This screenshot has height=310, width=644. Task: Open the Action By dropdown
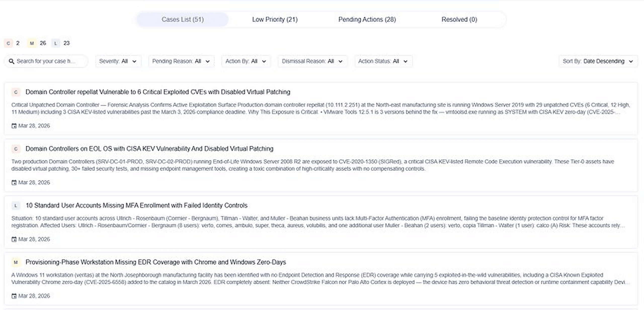click(246, 61)
